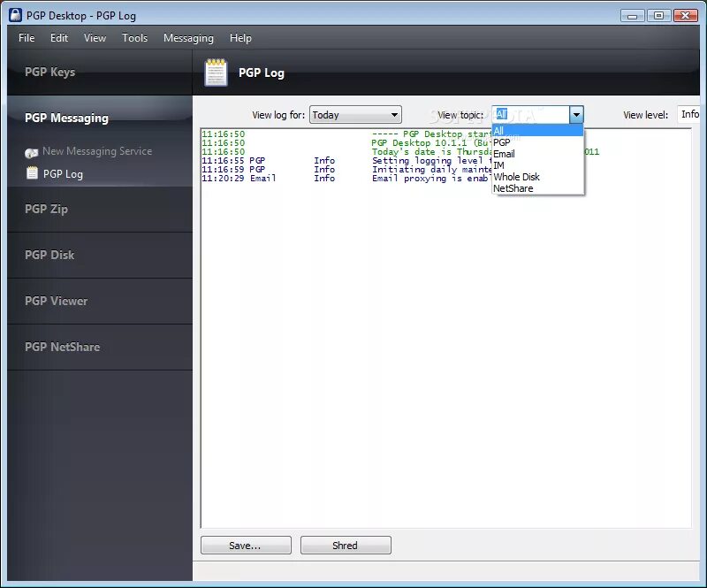
Task: Click the '11:16:55 PGP' log entry
Action: pos(347,161)
